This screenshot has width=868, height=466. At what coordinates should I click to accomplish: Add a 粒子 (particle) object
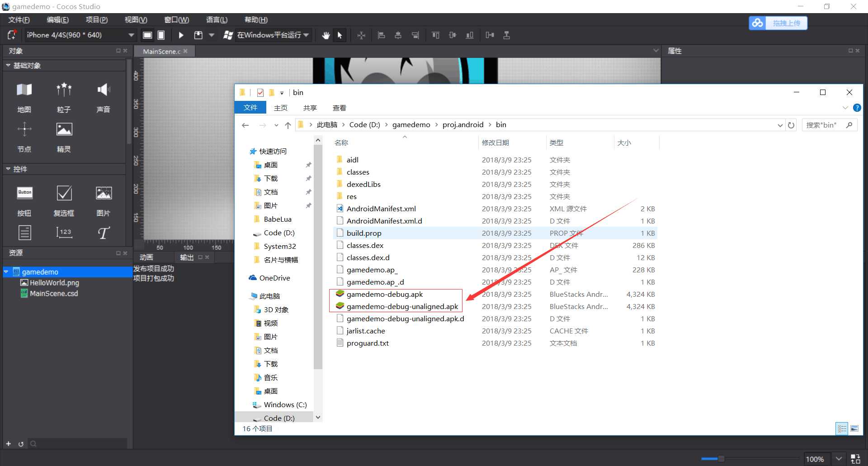tap(64, 96)
